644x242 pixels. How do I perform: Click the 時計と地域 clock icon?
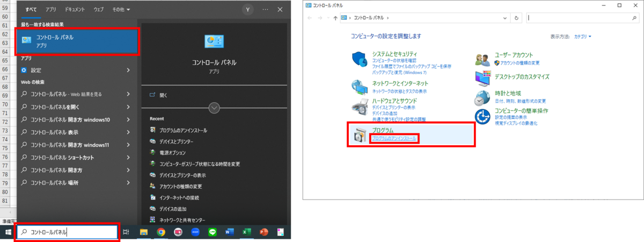tap(482, 97)
